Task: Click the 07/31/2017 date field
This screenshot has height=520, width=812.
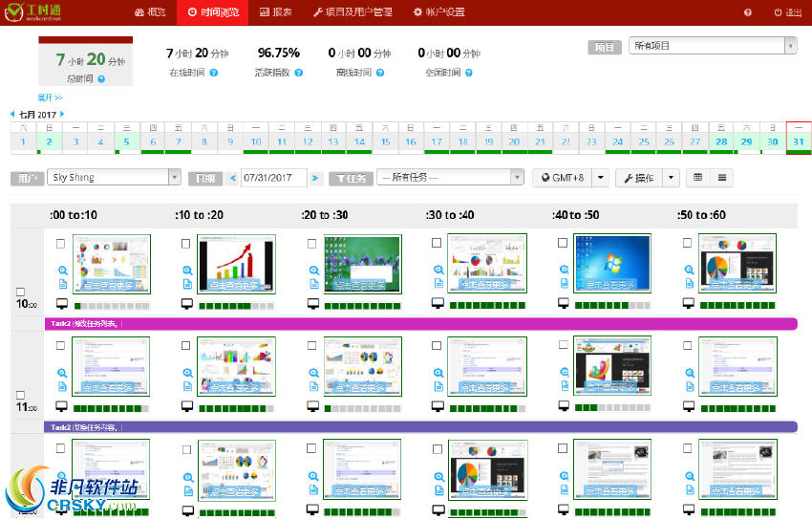Action: (x=274, y=178)
